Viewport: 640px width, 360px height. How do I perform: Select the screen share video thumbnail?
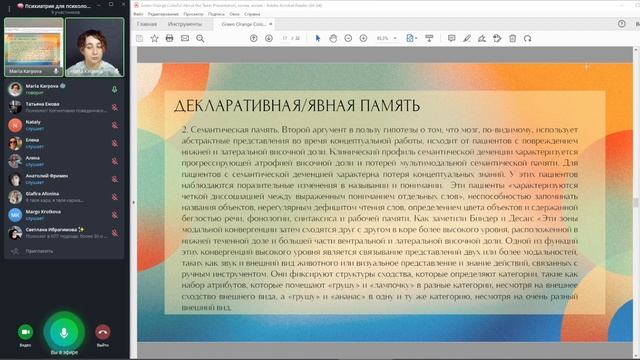click(x=33, y=47)
